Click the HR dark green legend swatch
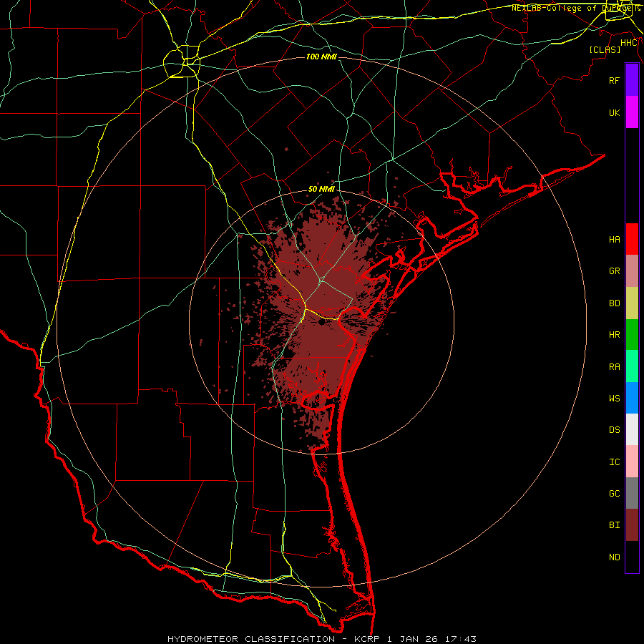The height and width of the screenshot is (644, 644). [x=632, y=335]
